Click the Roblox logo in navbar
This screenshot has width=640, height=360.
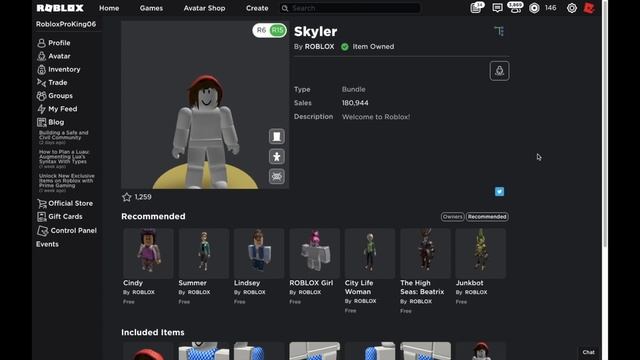(60, 8)
